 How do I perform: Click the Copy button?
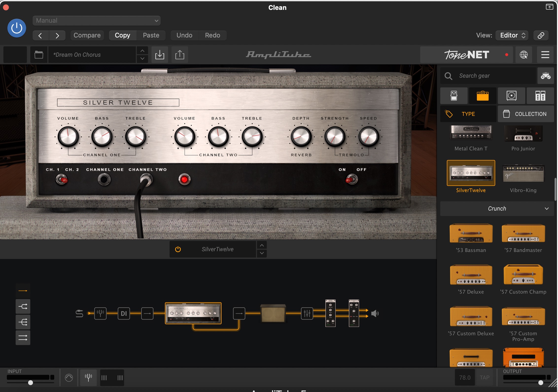point(122,36)
